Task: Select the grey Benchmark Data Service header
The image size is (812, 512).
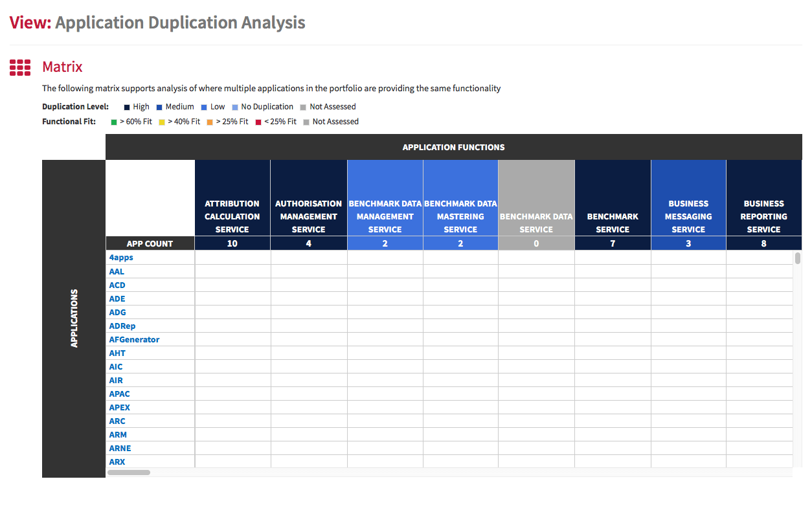Action: [536, 198]
